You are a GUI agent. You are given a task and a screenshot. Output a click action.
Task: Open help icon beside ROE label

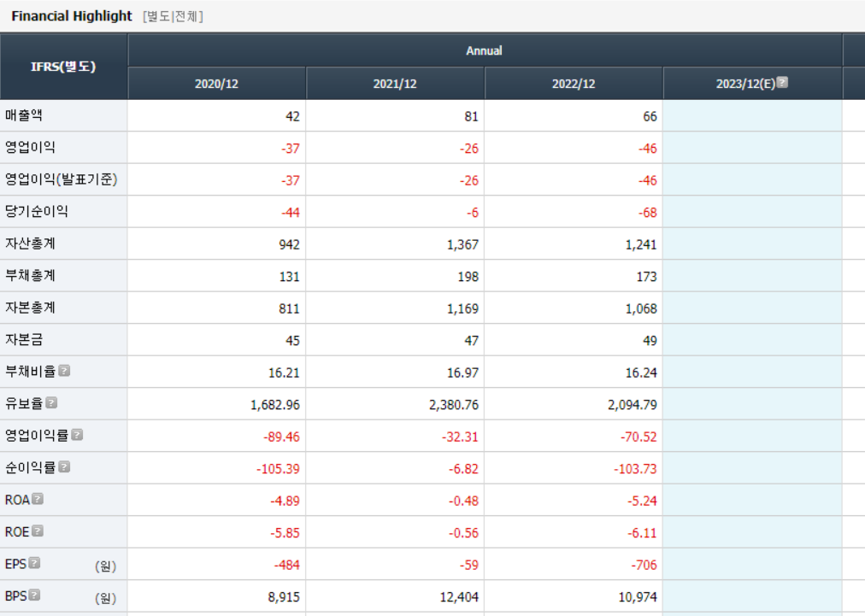coord(38,531)
